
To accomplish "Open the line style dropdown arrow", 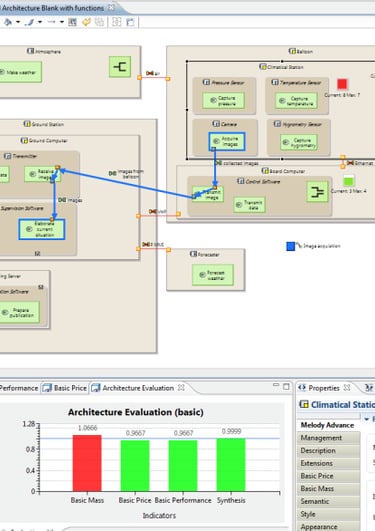I will 62,22.
